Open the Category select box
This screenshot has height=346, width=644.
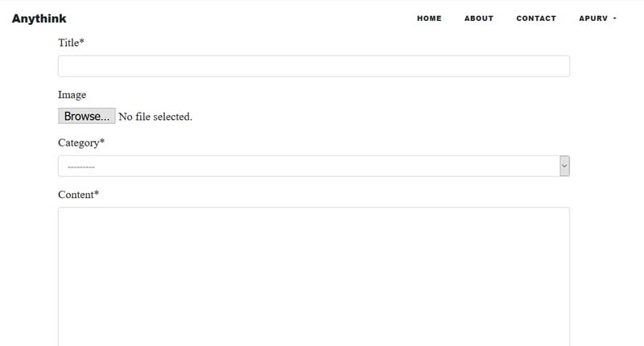(314, 166)
